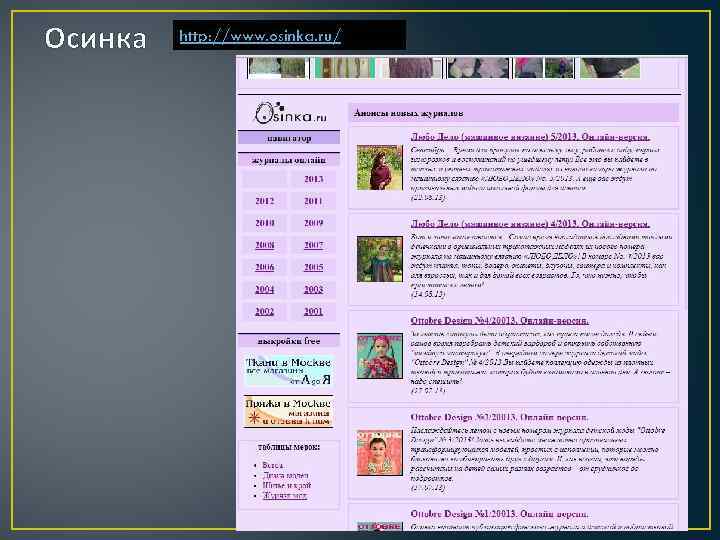
Task: Open Ottobre Design №4/2013 online version link
Action: [x=500, y=321]
